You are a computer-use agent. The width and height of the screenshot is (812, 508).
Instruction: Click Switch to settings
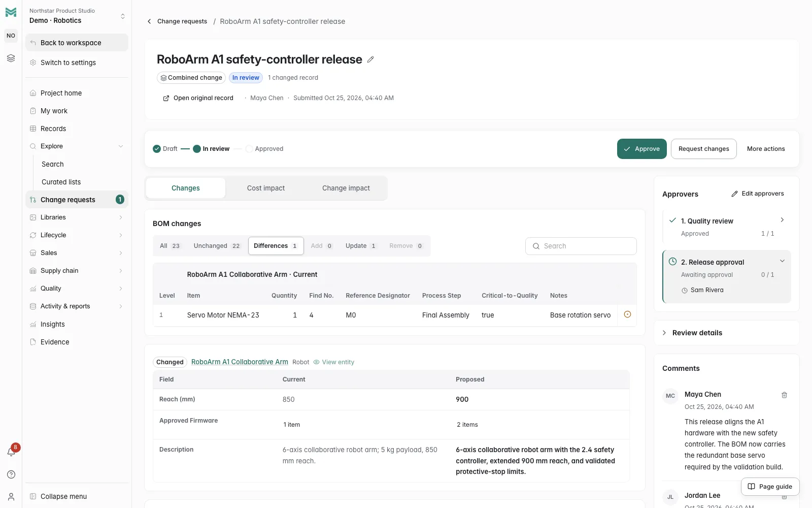77,62
